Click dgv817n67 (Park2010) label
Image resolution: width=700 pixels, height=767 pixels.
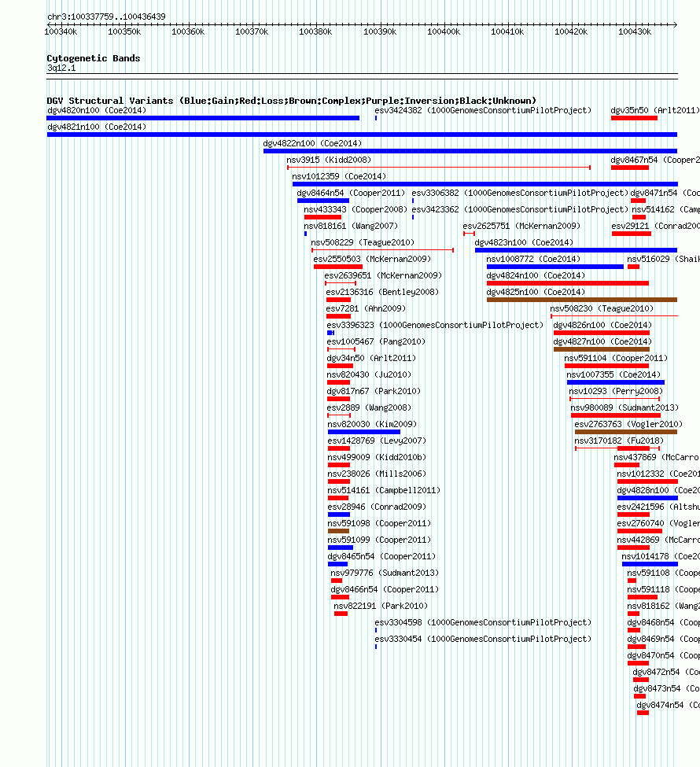(x=374, y=391)
